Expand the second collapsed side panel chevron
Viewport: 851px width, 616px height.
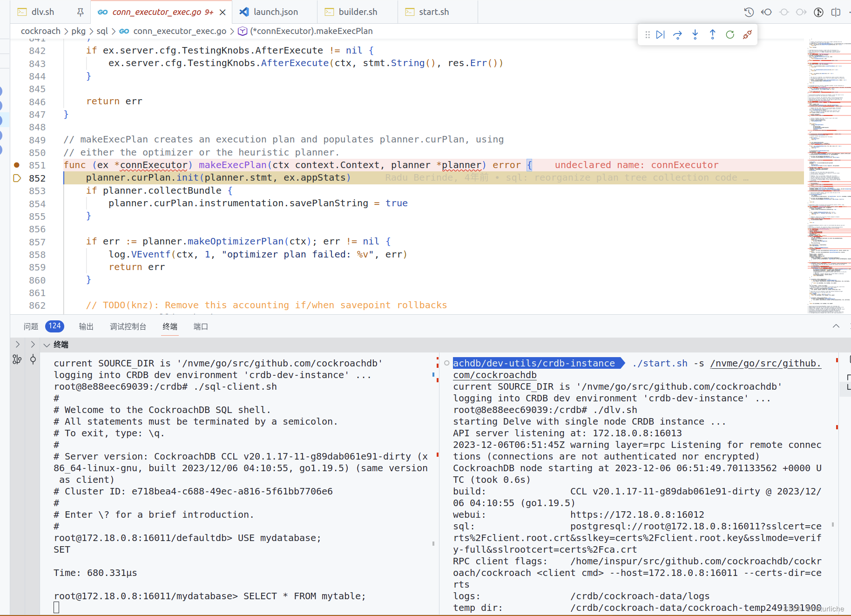click(33, 345)
